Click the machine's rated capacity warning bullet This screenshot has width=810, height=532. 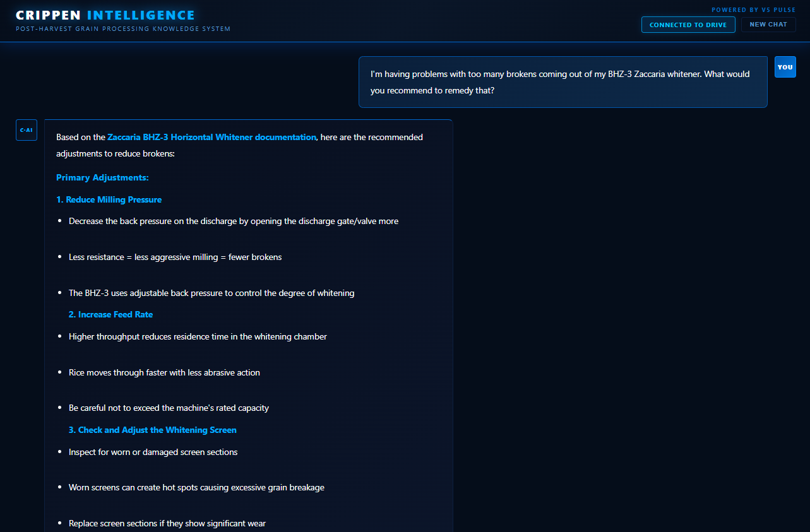pyautogui.click(x=169, y=408)
